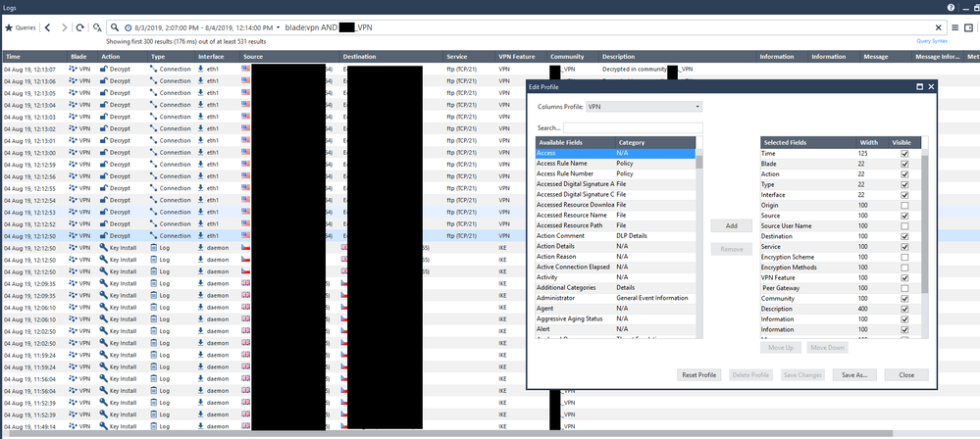This screenshot has height=439, width=980.
Task: Maximize the Edit Profile dialog
Action: click(920, 87)
